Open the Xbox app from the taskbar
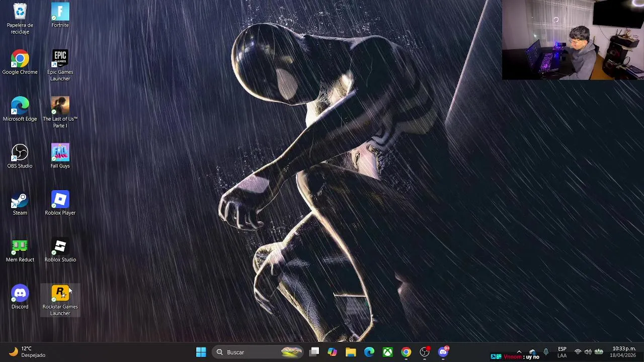644x362 pixels. (x=387, y=352)
